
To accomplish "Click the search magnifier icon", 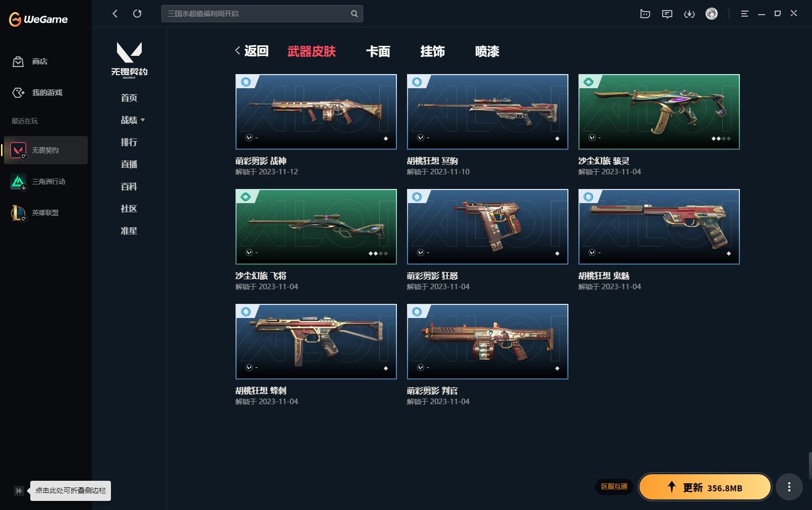I will (x=354, y=14).
